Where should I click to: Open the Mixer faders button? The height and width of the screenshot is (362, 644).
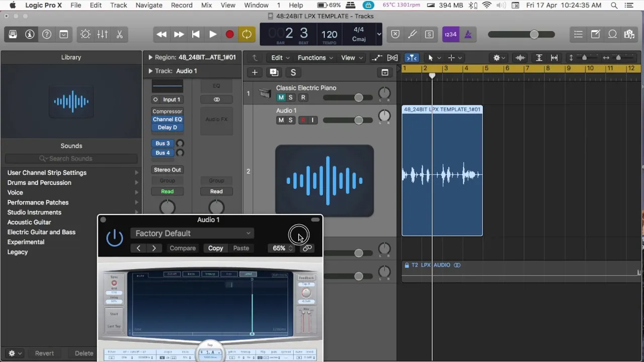tap(103, 34)
